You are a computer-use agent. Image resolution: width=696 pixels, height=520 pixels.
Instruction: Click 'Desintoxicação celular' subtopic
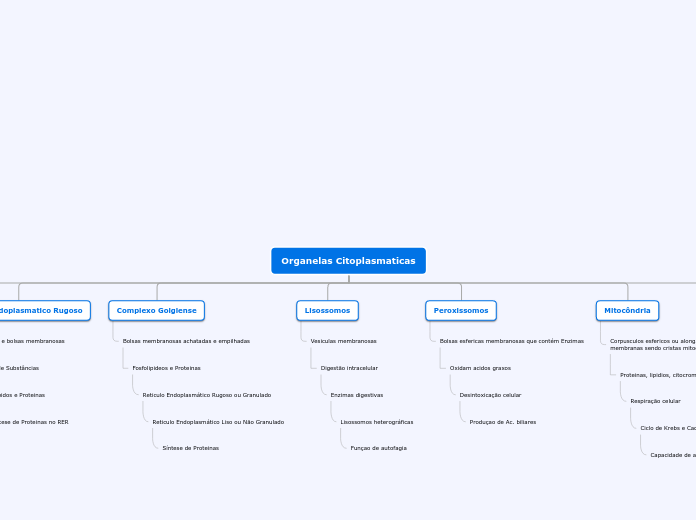tap(490, 395)
